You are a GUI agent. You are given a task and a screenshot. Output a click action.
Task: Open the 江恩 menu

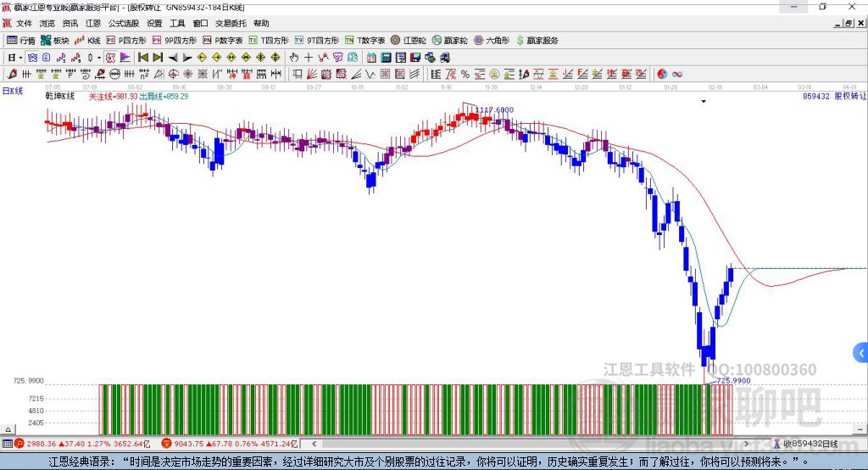[x=93, y=23]
